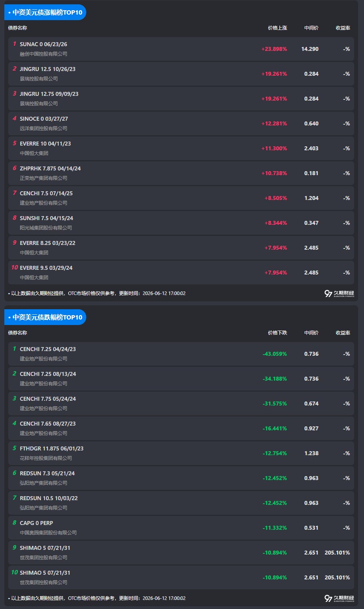This screenshot has width=364, height=609.
Task: Open bond SUNSHI 7.5 04/15/24
Action: tap(46, 218)
